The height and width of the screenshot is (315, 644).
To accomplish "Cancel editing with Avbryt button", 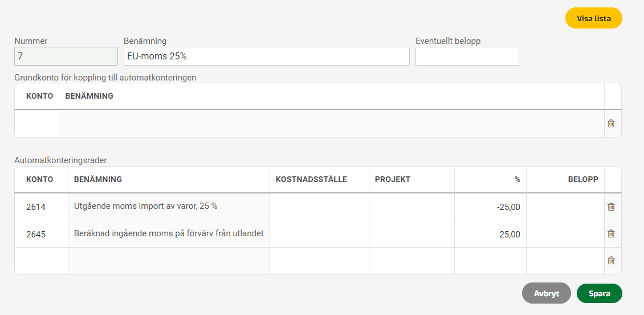I will [x=546, y=293].
